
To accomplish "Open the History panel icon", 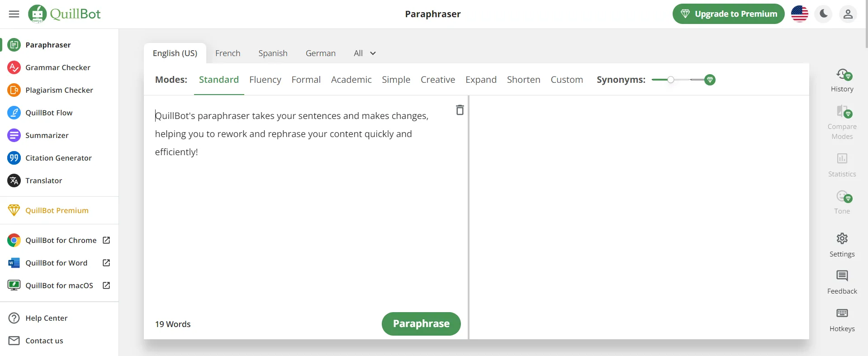I will click(x=842, y=75).
